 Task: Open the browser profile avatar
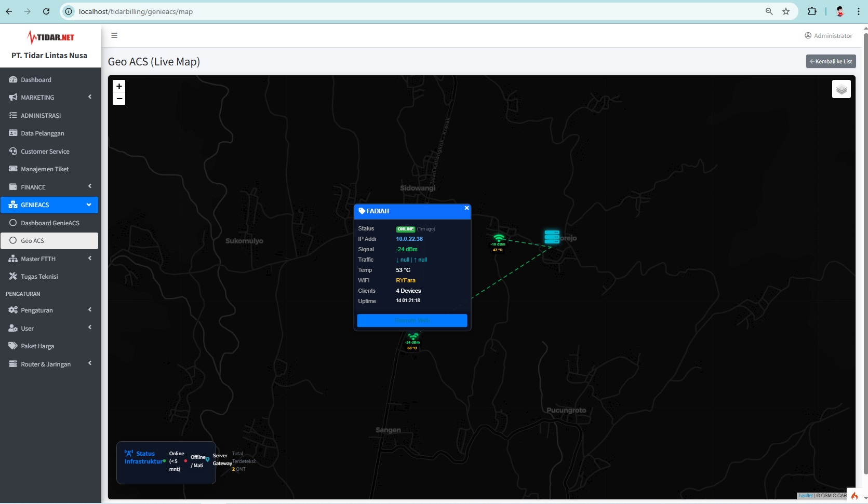[x=840, y=11]
